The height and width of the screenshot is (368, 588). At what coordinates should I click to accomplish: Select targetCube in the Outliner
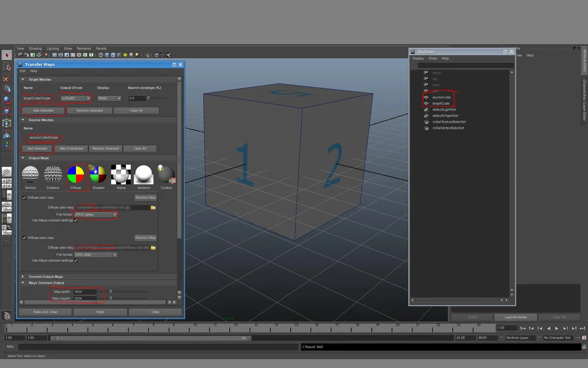[442, 103]
